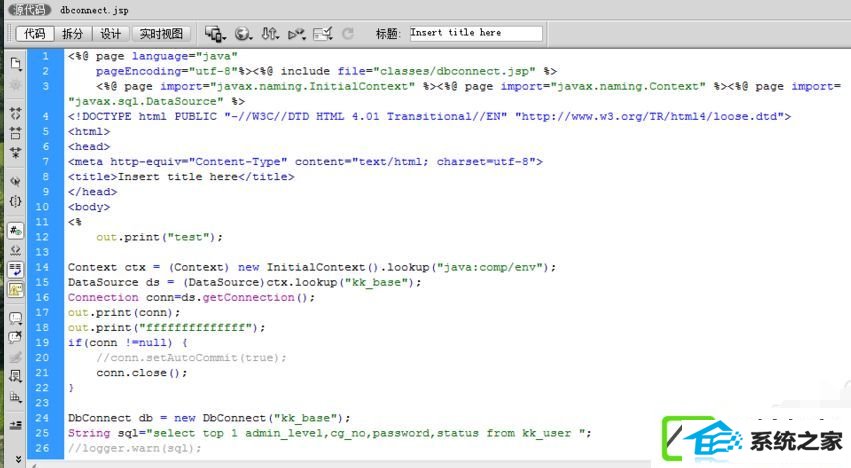
Task: Switch to 设计 (Design) view
Action: [x=110, y=34]
